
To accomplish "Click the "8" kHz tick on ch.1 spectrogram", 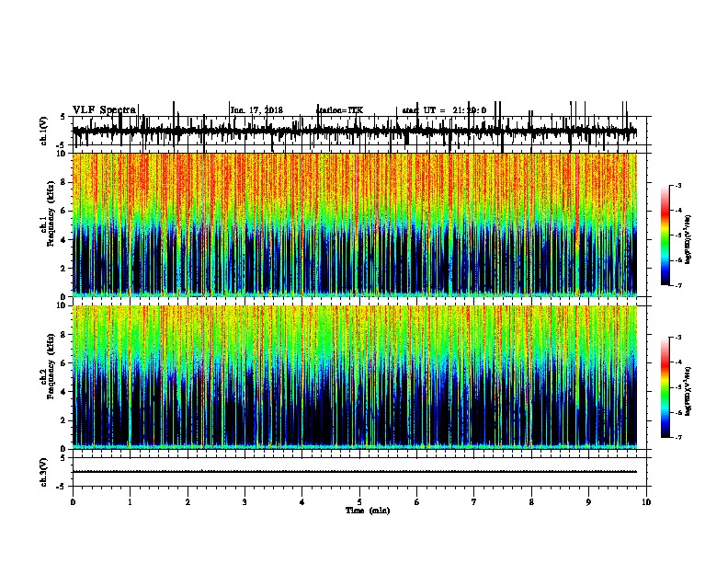I will (64, 182).
